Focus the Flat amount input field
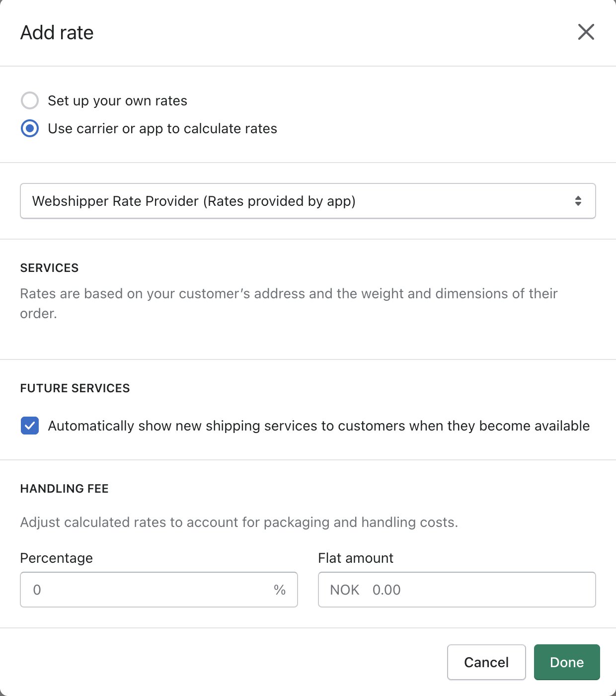Image resolution: width=616 pixels, height=696 pixels. pos(477,590)
